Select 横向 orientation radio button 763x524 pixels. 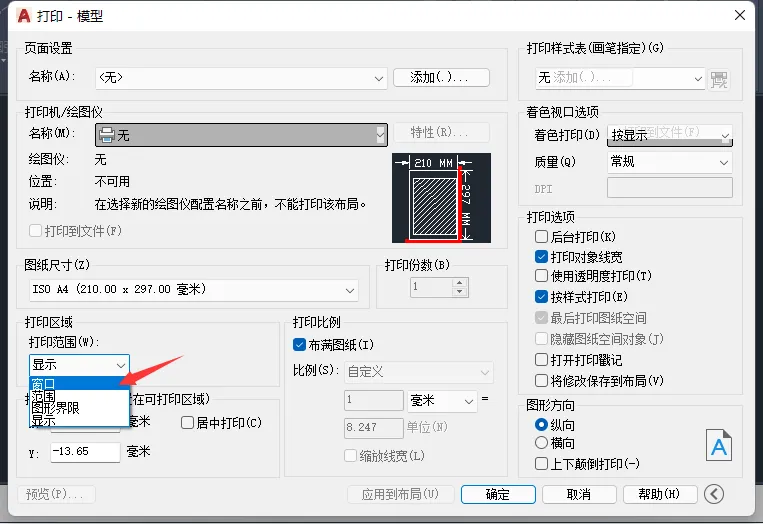[x=541, y=443]
